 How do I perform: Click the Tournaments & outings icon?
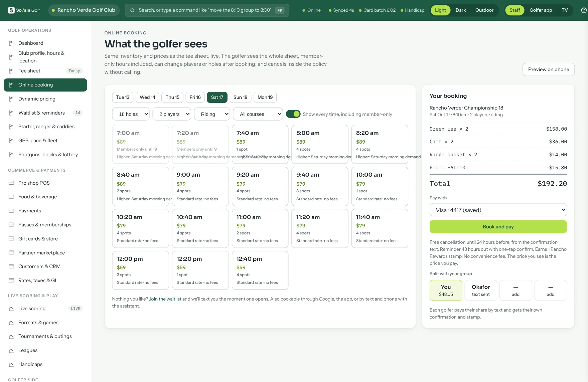(x=11, y=336)
